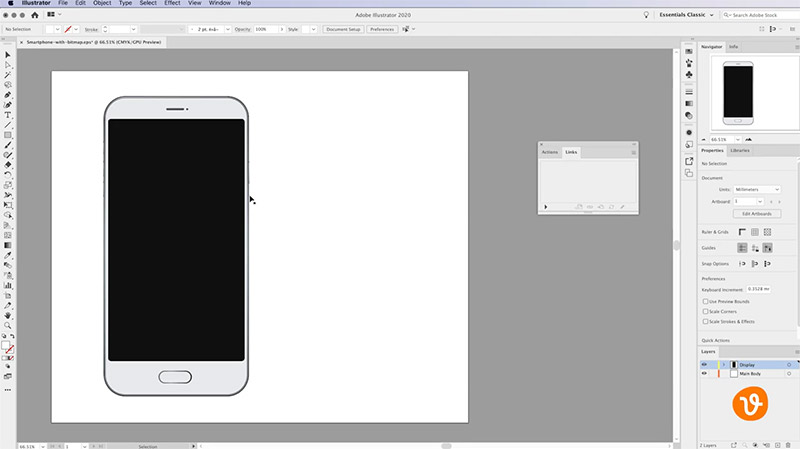Select the Column Graph tool
Viewport: 800px width, 449px height.
[x=8, y=286]
